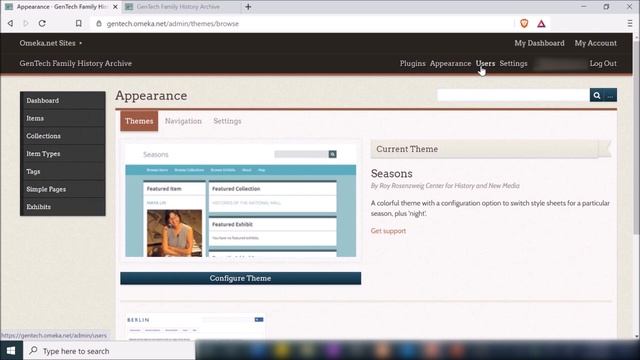Open My Account link

596,43
